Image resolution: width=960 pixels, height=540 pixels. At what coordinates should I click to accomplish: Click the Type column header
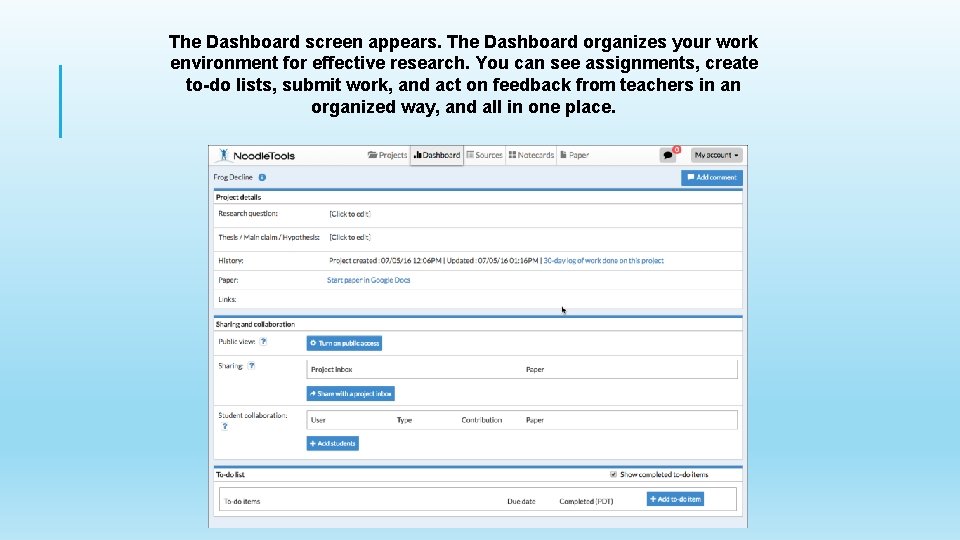coord(404,420)
